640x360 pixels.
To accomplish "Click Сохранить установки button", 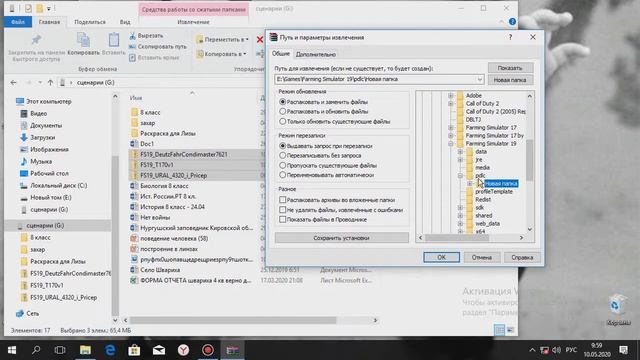I will point(342,238).
